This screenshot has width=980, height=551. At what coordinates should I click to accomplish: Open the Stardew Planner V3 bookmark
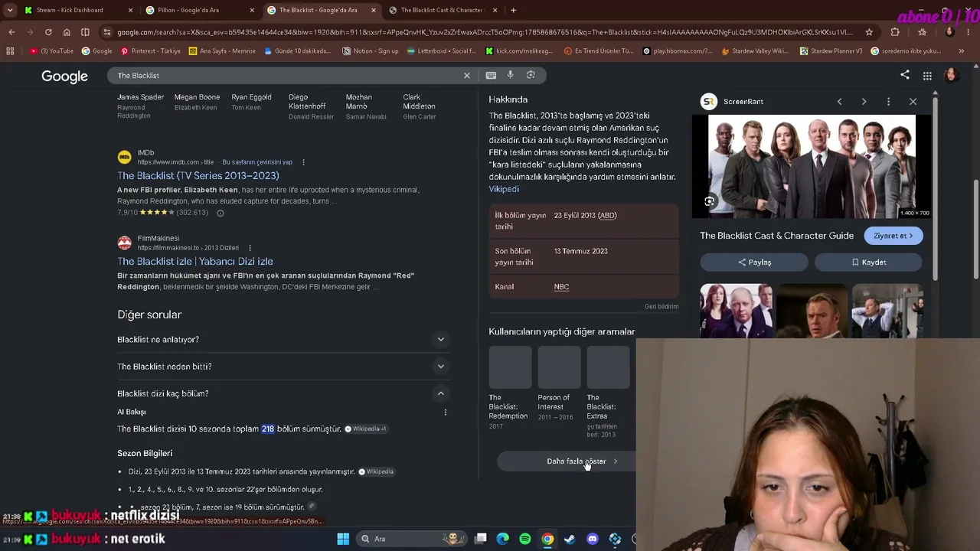pyautogui.click(x=830, y=51)
